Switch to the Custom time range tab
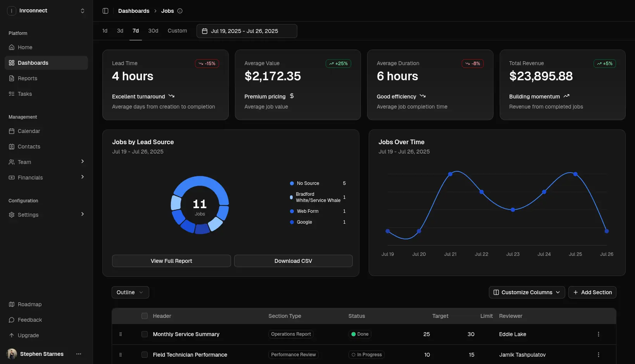The image size is (635, 364). (177, 31)
